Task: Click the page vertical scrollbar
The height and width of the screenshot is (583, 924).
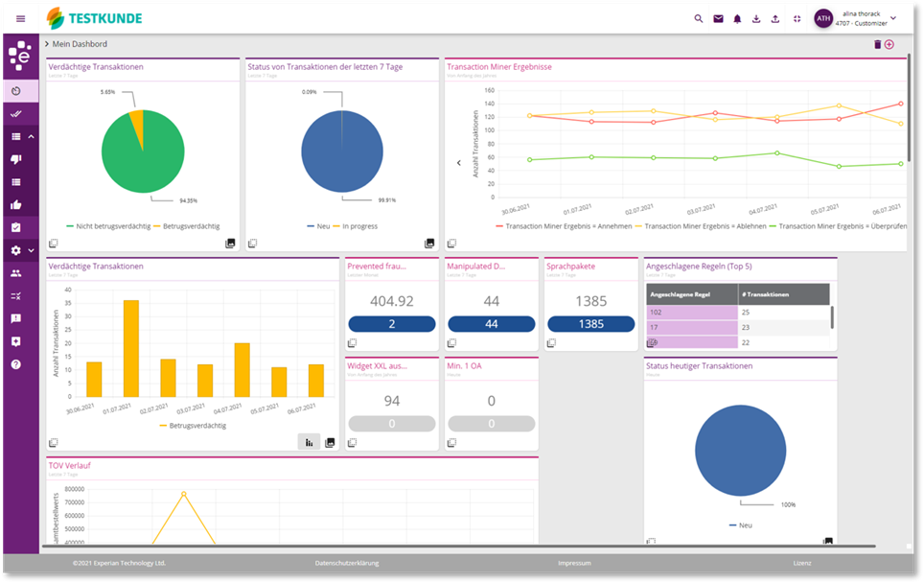Action: 909,106
